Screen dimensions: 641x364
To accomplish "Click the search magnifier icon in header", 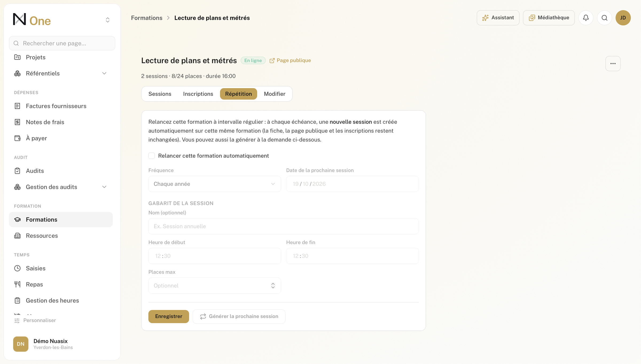I will click(604, 18).
